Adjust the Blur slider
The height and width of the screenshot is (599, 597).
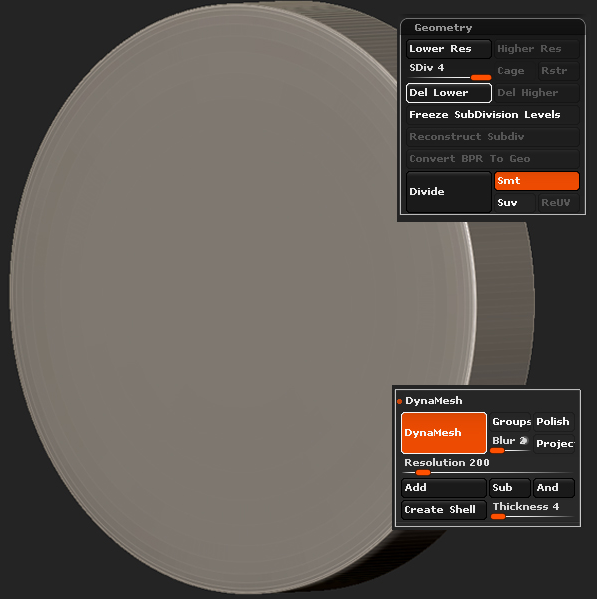click(510, 444)
